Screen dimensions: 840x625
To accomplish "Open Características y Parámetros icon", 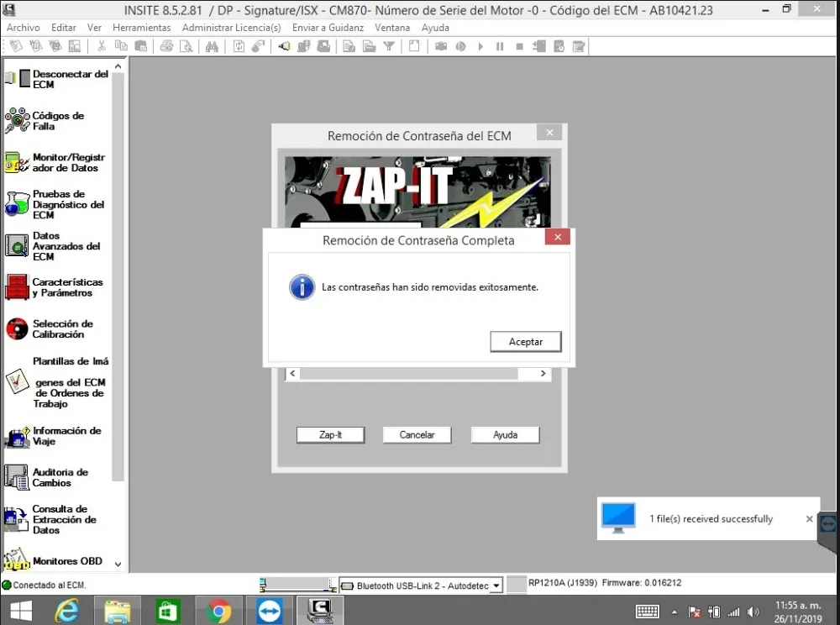I will [17, 287].
